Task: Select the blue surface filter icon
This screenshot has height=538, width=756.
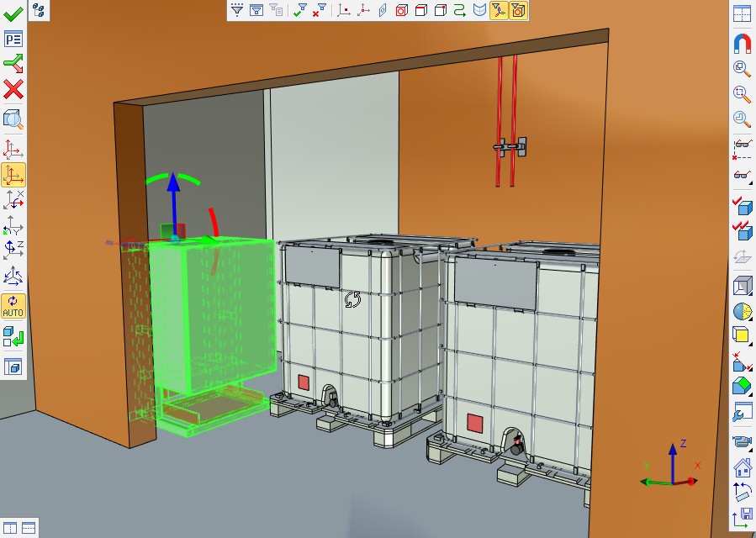Action: point(479,10)
